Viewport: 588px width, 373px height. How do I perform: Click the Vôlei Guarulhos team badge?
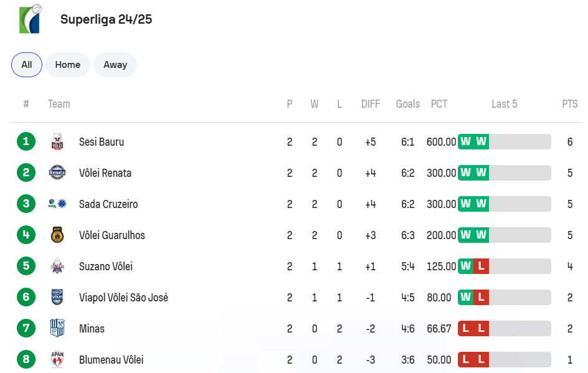(x=57, y=235)
